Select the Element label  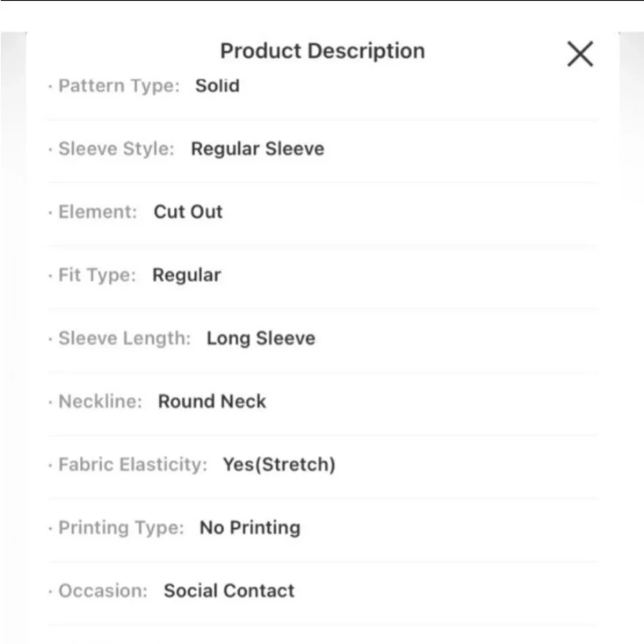[x=98, y=212]
